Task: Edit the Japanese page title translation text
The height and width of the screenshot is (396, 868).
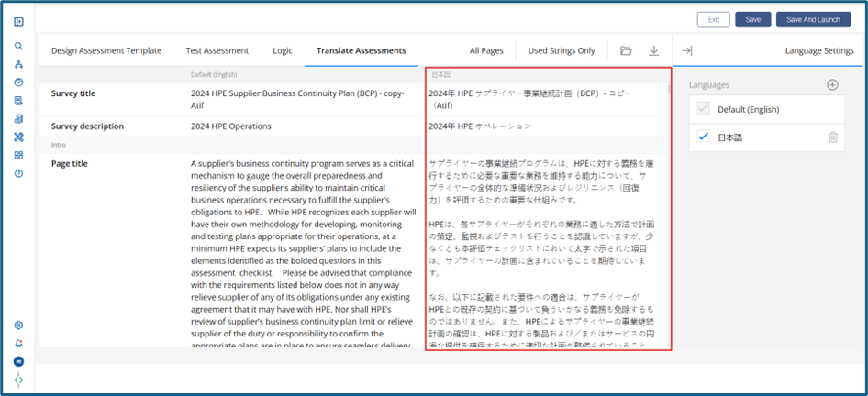Action: click(x=541, y=255)
